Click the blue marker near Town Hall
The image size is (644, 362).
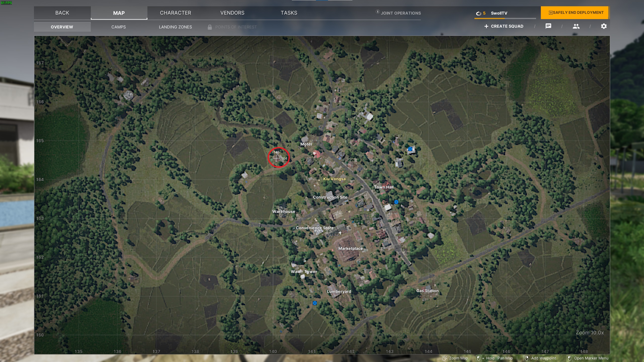point(396,202)
